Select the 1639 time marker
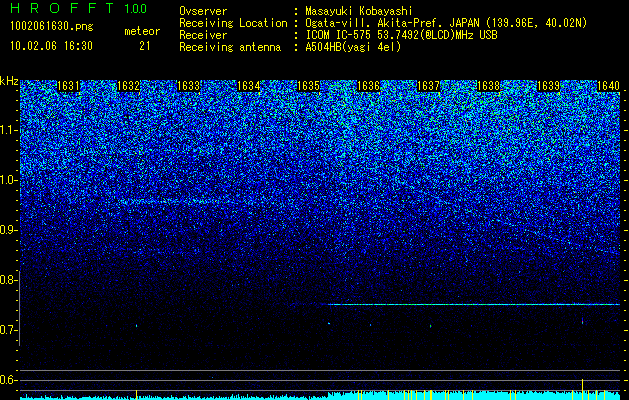This screenshot has width=629, height=400. [548, 86]
